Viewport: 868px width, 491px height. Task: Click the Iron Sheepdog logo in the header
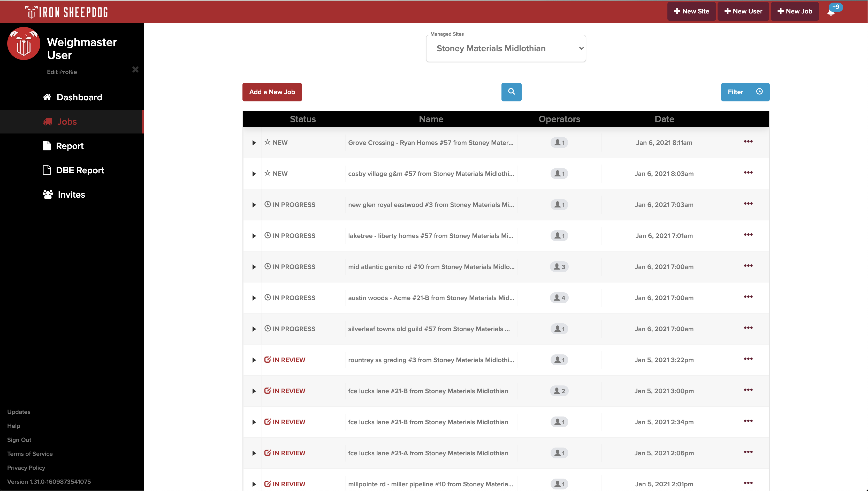pos(66,12)
